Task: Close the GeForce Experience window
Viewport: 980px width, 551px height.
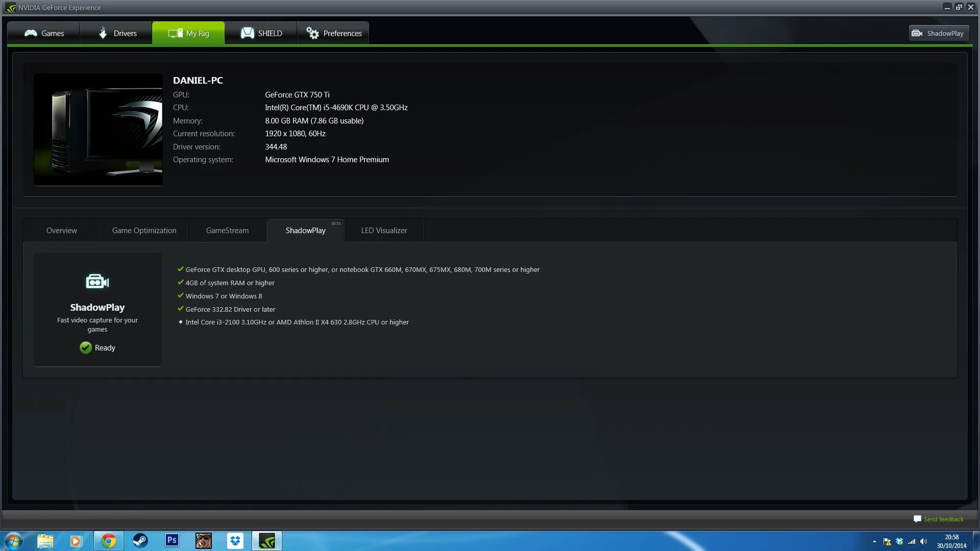Action: (x=971, y=7)
